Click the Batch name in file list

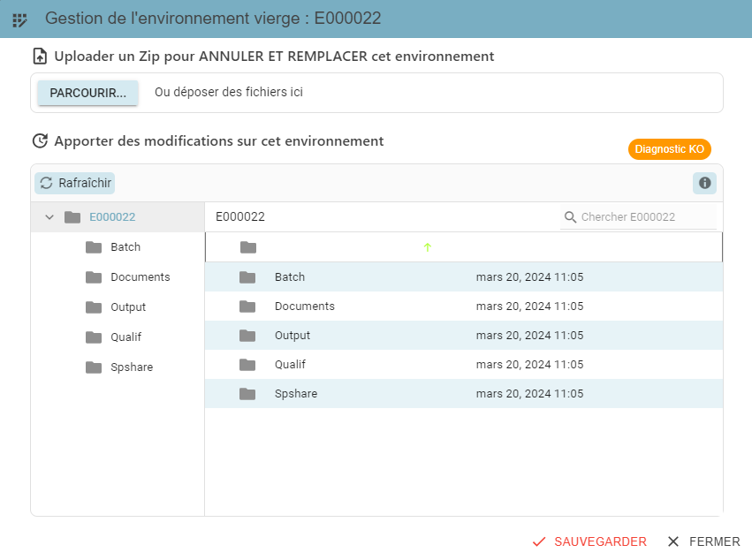coord(290,277)
